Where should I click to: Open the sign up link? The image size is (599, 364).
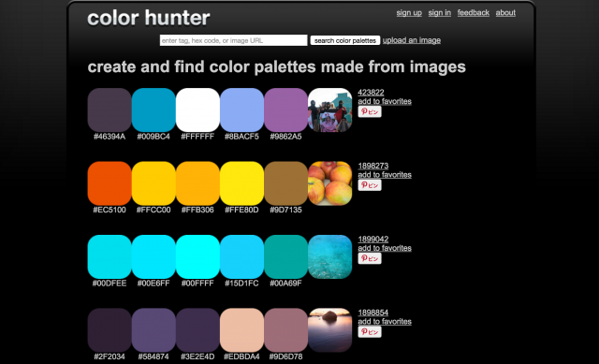pyautogui.click(x=409, y=12)
